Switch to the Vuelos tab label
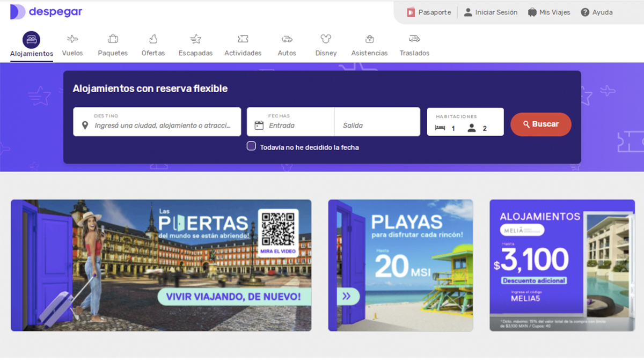This screenshot has width=644, height=362. click(x=72, y=53)
